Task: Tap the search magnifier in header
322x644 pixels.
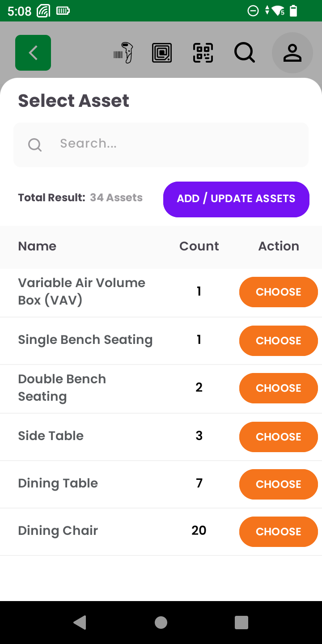Action: 245,53
